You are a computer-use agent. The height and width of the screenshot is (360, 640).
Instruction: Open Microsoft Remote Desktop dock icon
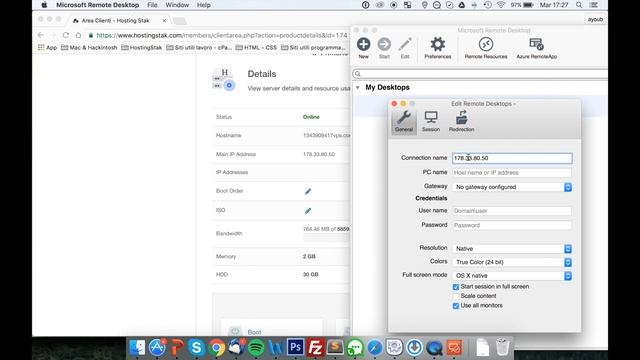click(x=454, y=348)
